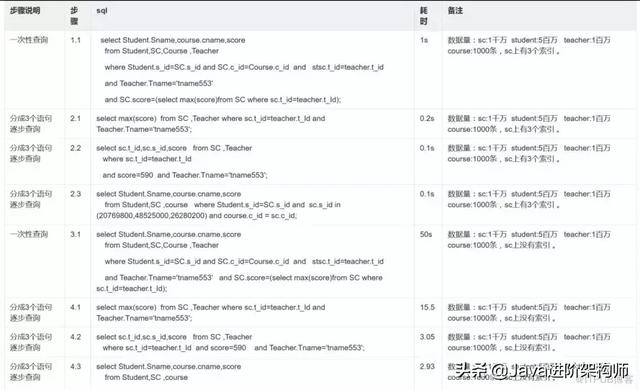Click the 步骤说明 column header
Viewport: 640px width, 390px height.
point(25,11)
